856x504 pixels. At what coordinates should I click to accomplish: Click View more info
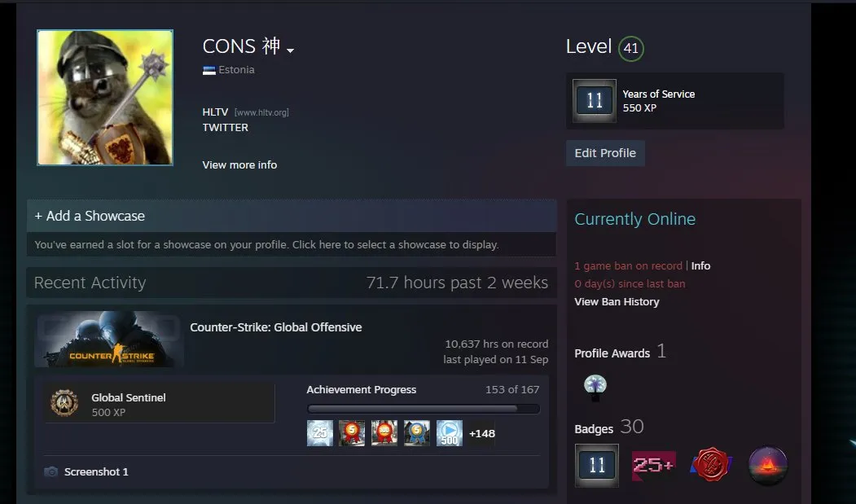click(x=239, y=165)
